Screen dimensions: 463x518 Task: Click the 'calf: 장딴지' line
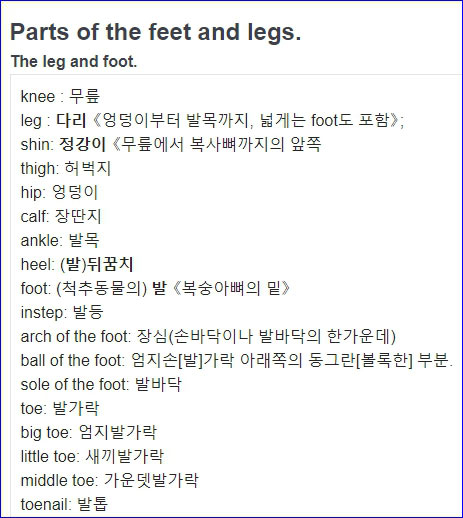(x=61, y=216)
